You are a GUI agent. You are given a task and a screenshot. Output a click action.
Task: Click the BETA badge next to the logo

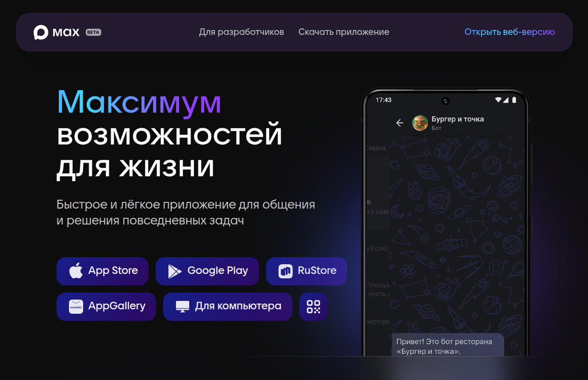93,32
